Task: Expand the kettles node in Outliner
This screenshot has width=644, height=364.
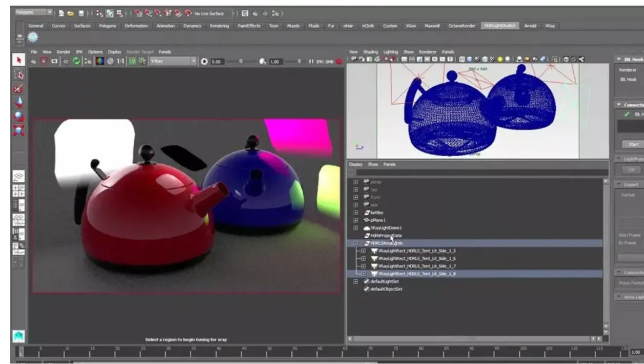Action: click(x=356, y=213)
